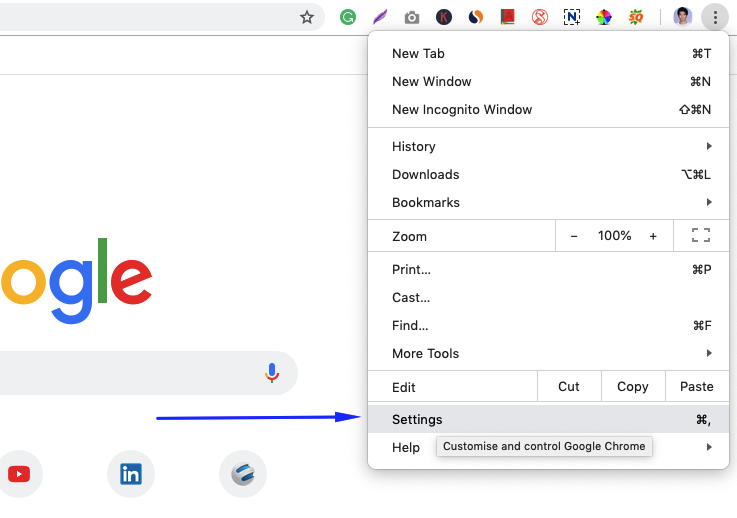Select New Tab from the menu

coord(548,54)
